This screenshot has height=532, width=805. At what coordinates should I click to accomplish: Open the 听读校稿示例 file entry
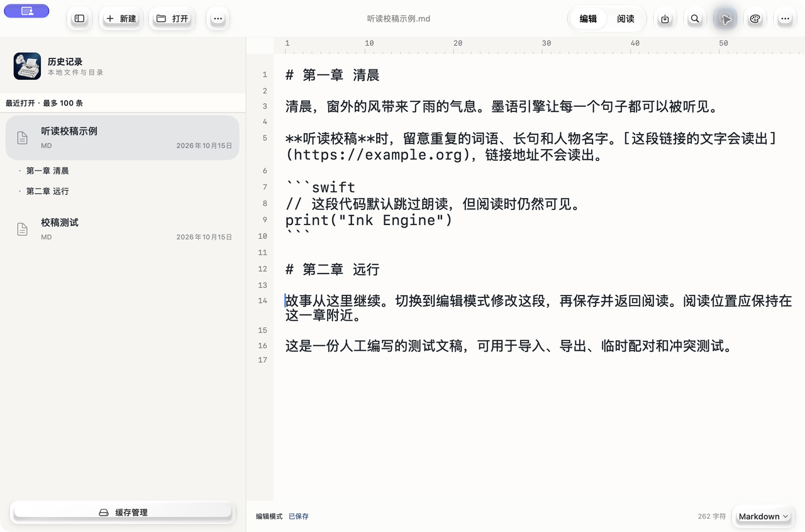(x=123, y=138)
